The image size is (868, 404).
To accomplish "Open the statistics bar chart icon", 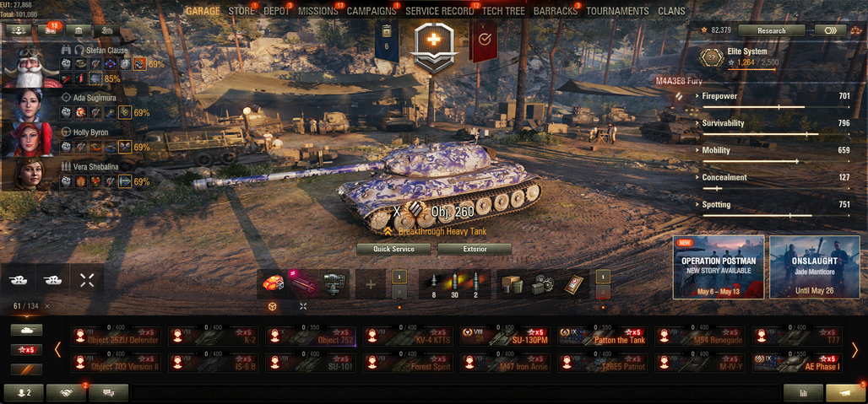I will (x=803, y=393).
